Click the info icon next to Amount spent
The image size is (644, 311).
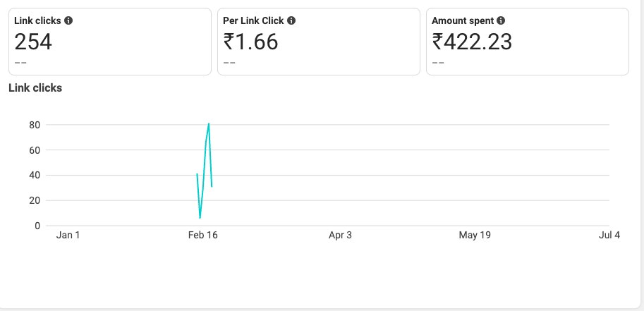(x=501, y=20)
